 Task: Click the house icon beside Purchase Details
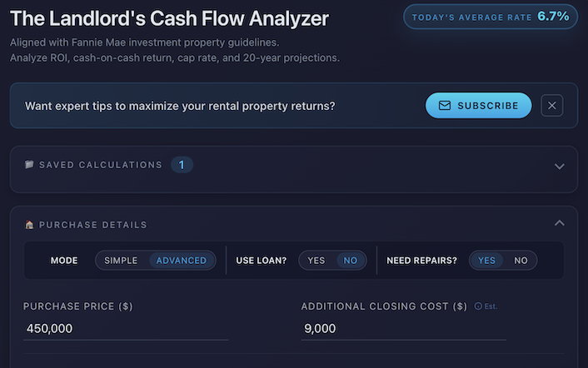pos(29,225)
